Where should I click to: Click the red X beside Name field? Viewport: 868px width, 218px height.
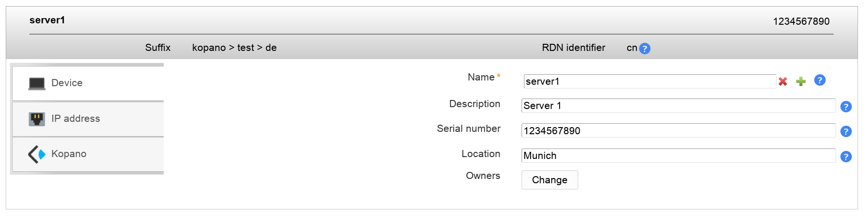[783, 82]
